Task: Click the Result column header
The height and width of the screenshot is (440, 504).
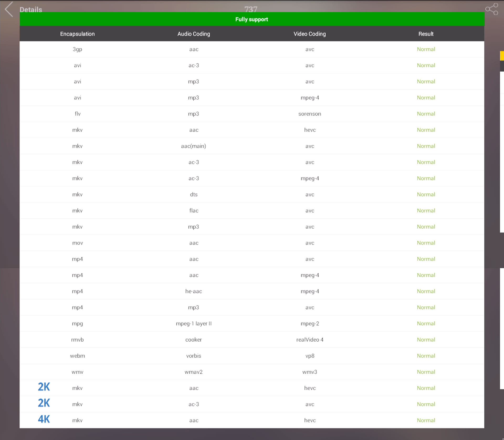Action: tap(426, 34)
